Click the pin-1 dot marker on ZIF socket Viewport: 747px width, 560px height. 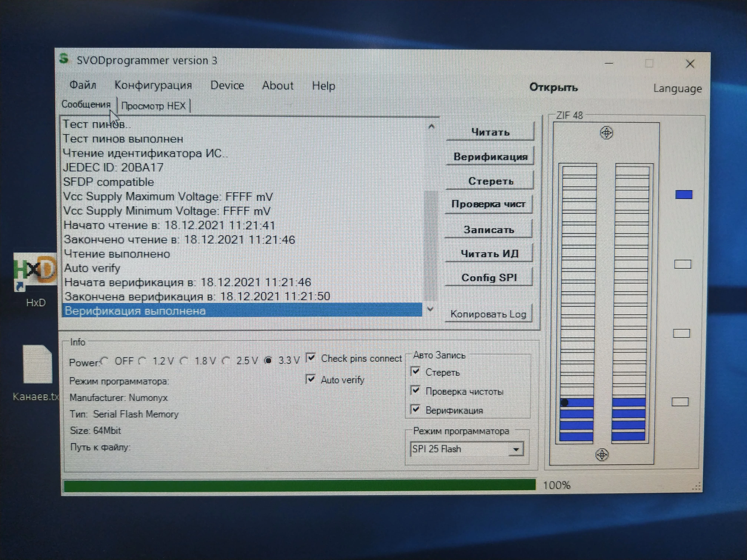(564, 402)
